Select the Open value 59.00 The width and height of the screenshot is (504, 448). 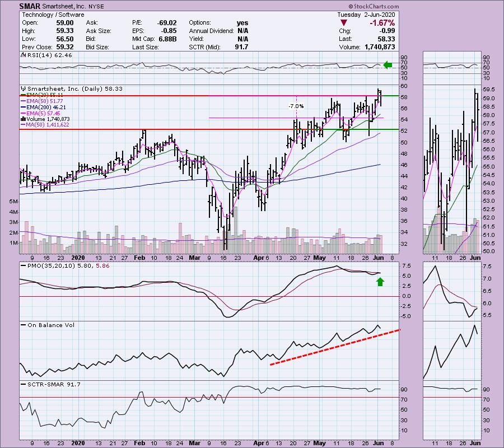[x=65, y=23]
